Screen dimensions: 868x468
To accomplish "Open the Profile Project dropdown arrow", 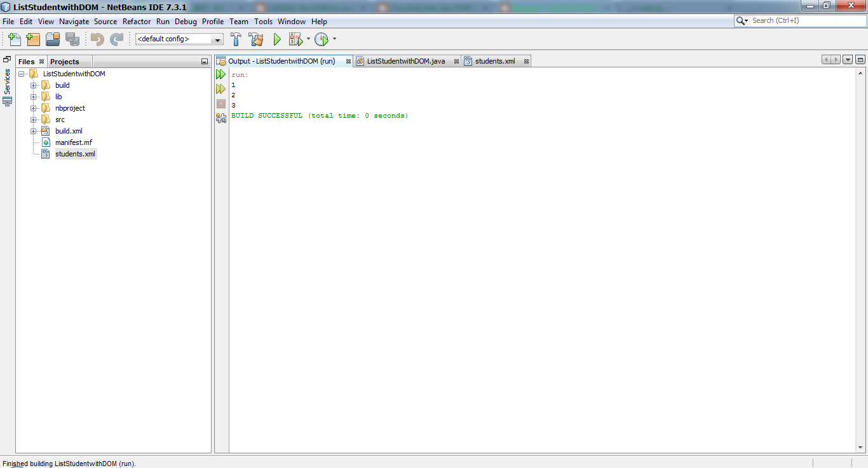I will [x=334, y=39].
